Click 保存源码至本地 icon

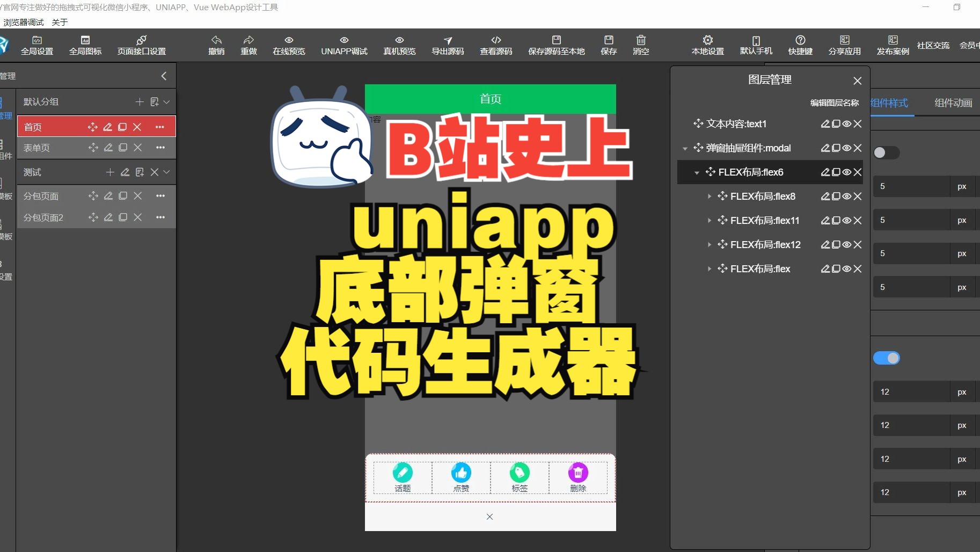pos(556,45)
